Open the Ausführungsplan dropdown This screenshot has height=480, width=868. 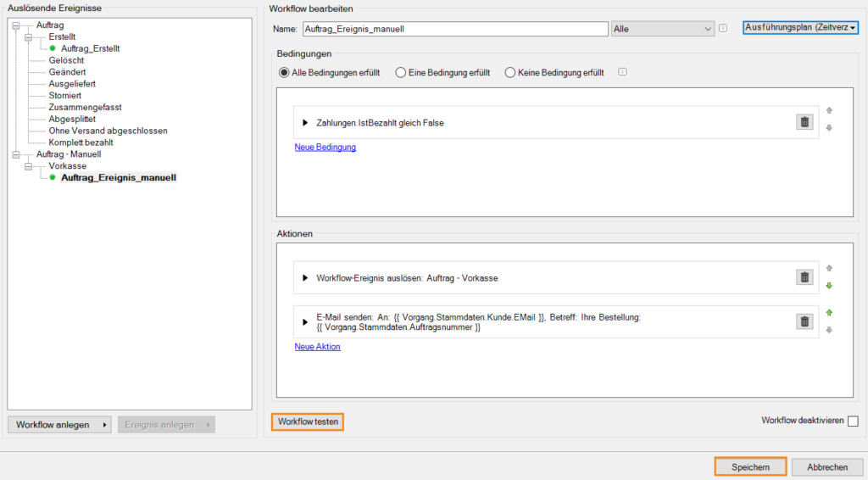pos(800,28)
